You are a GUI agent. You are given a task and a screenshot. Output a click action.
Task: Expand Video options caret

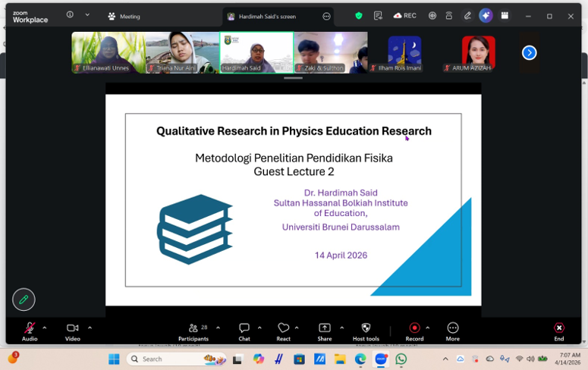[90, 328]
